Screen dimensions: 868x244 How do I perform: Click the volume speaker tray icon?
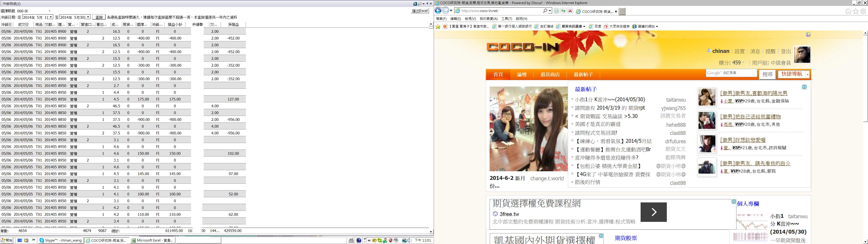(409, 240)
